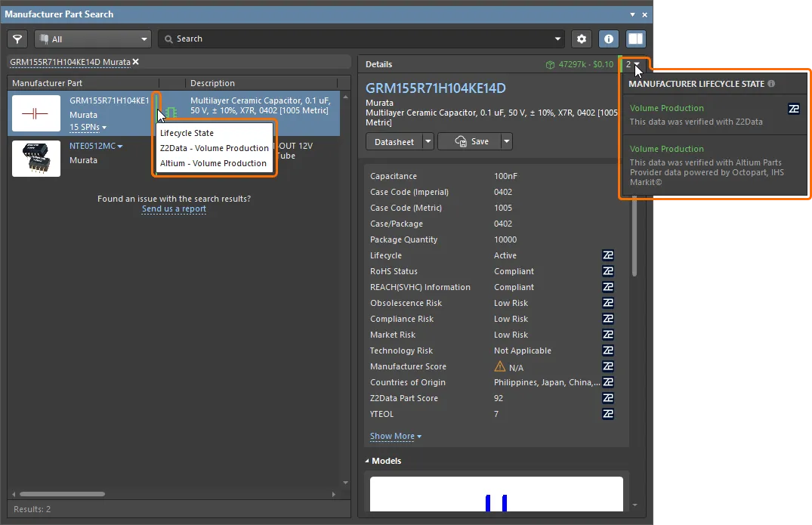Expand the 15 SPNs list
The image size is (812, 525).
[x=88, y=127]
